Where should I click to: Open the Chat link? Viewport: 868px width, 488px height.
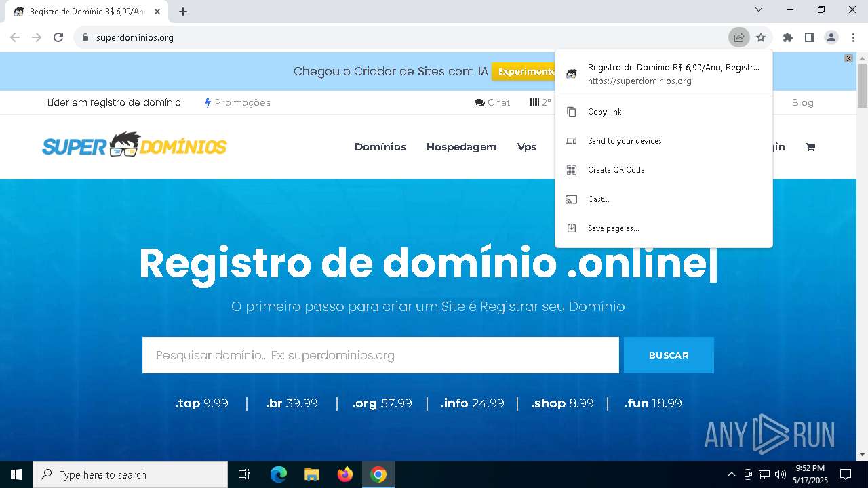point(493,102)
